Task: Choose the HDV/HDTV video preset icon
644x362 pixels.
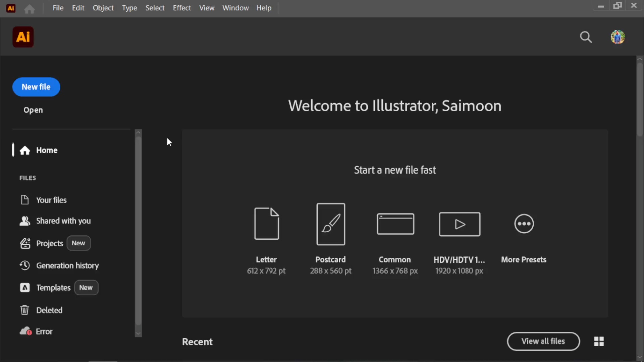Action: [460, 224]
